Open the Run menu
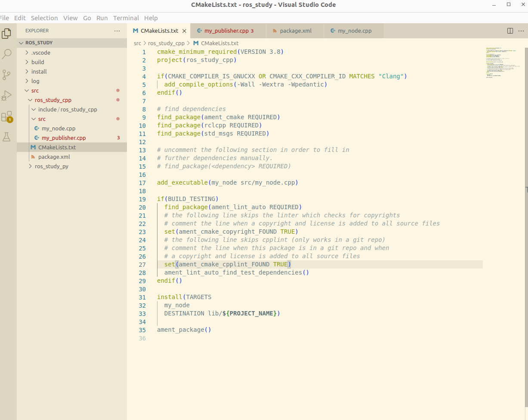528x420 pixels. [x=102, y=18]
